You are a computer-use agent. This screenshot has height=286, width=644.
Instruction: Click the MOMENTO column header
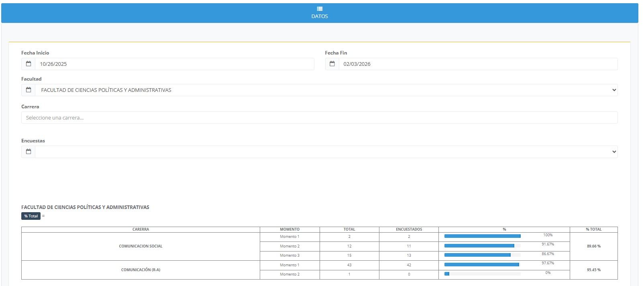click(290, 229)
